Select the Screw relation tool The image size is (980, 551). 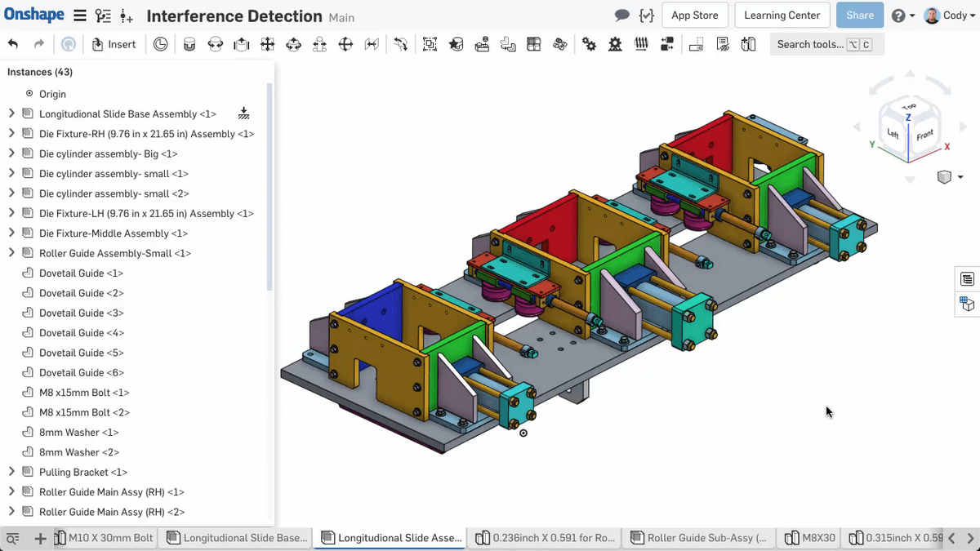click(x=641, y=44)
